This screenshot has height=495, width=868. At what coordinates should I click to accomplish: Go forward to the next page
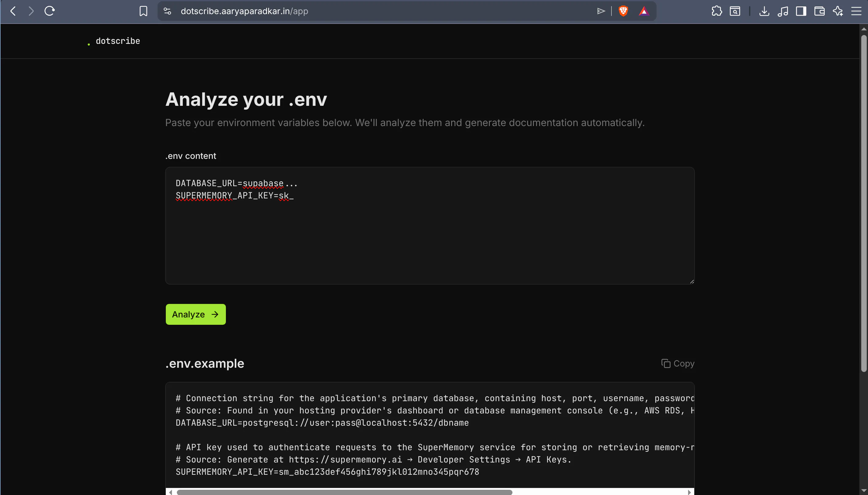(31, 11)
